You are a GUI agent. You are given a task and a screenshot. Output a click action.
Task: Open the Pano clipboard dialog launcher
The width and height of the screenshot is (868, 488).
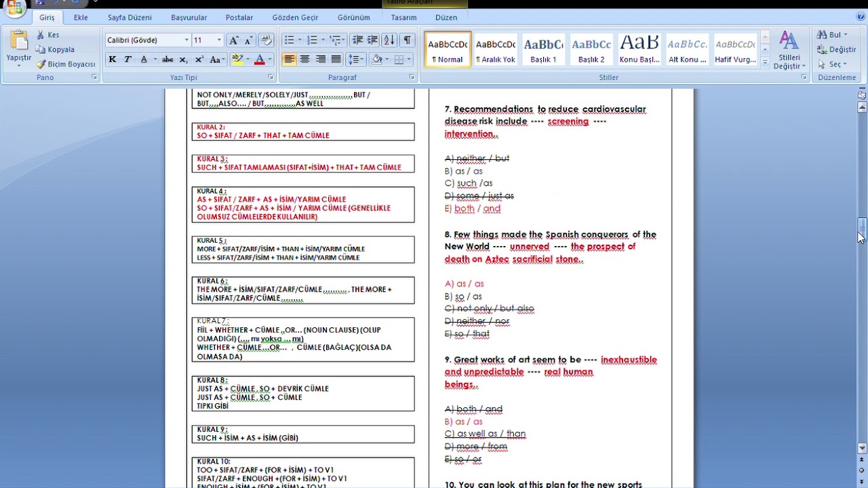(x=94, y=77)
